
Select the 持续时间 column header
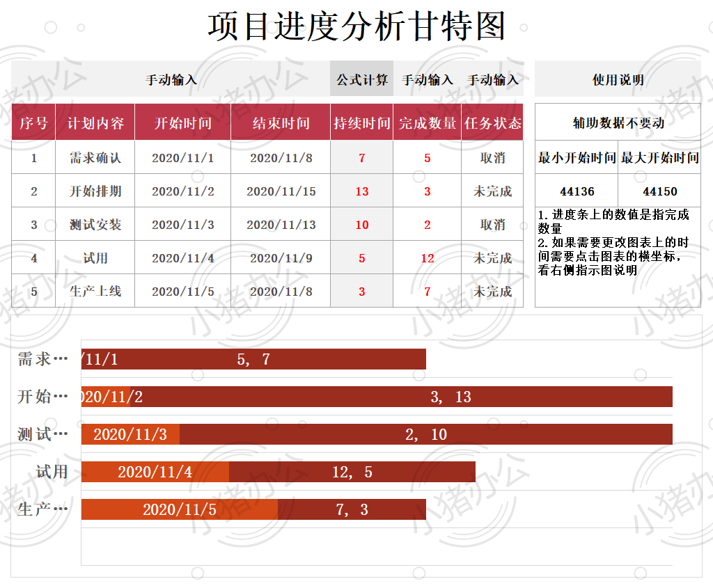tap(361, 122)
